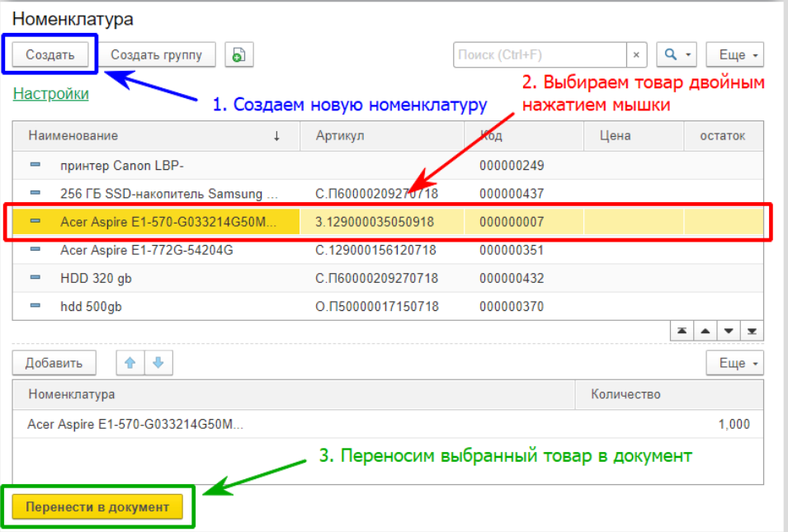Viewport: 788px width, 532px height.
Task: Select the Acer Aspire E1-772G-54204G row
Action: (388, 250)
